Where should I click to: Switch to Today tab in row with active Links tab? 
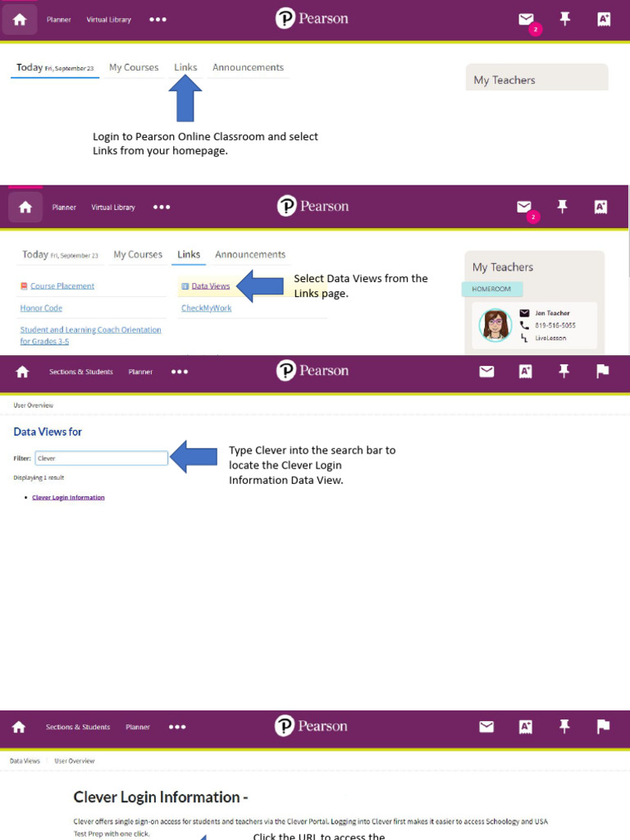click(60, 254)
